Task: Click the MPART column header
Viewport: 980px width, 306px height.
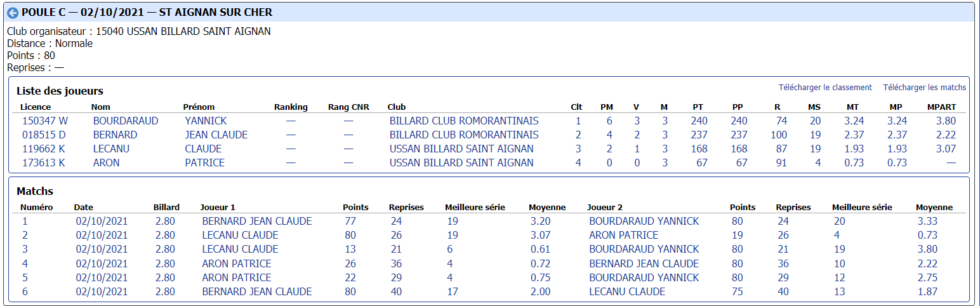Action: 941,107
